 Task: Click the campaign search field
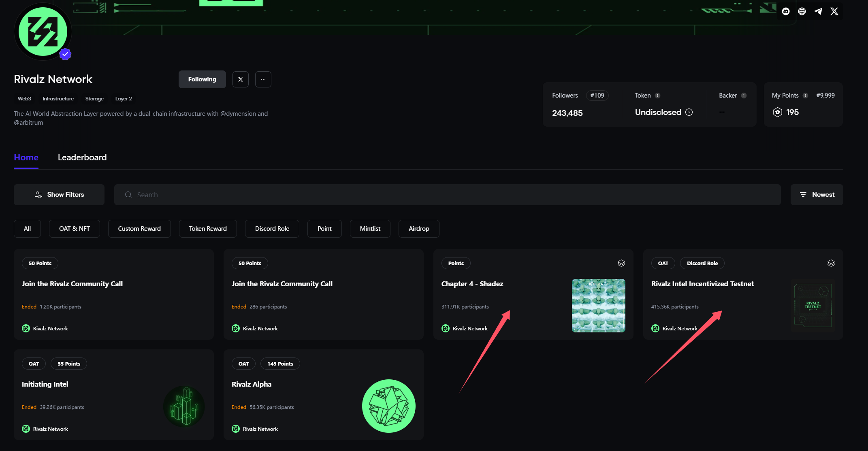[x=448, y=195]
